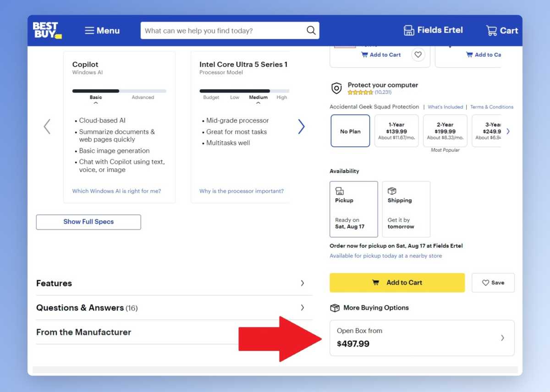Select the 2-Year $199.99 plan
The height and width of the screenshot is (392, 550).
coord(445,131)
